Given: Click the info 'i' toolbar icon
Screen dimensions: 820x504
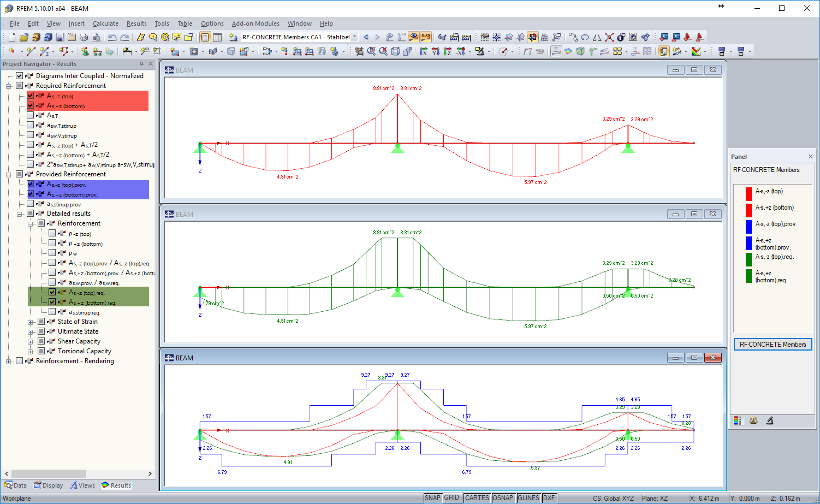Looking at the screenshot, I should pos(621,37).
